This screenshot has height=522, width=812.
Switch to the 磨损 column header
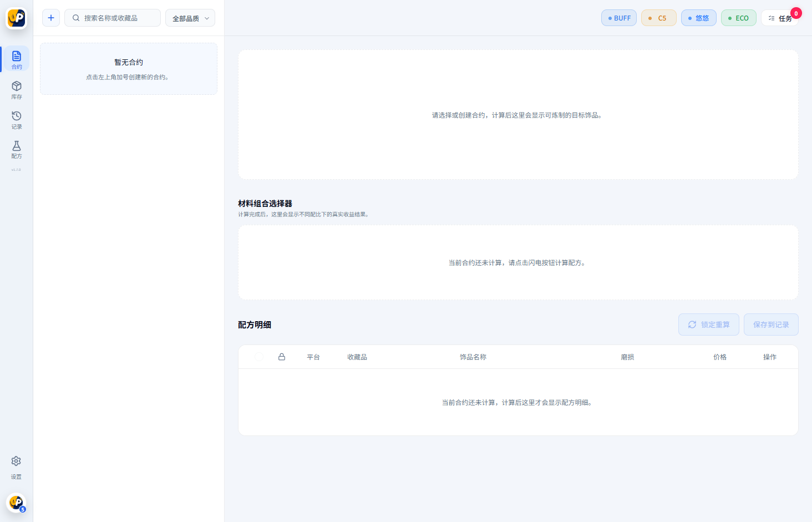tap(628, 357)
